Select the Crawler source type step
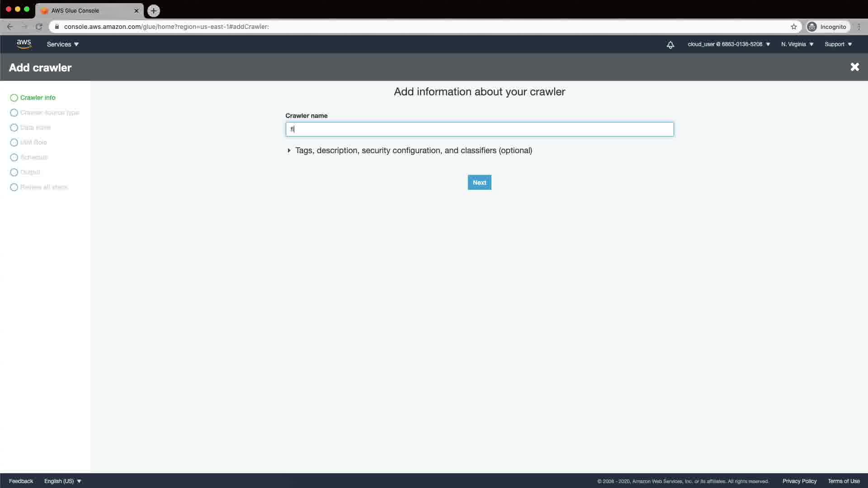This screenshot has width=868, height=488. (49, 113)
